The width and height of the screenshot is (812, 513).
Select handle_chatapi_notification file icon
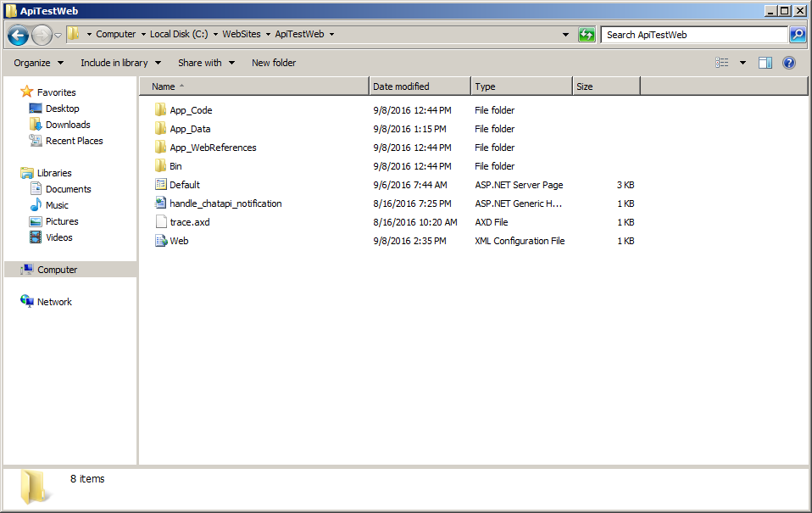(x=160, y=204)
